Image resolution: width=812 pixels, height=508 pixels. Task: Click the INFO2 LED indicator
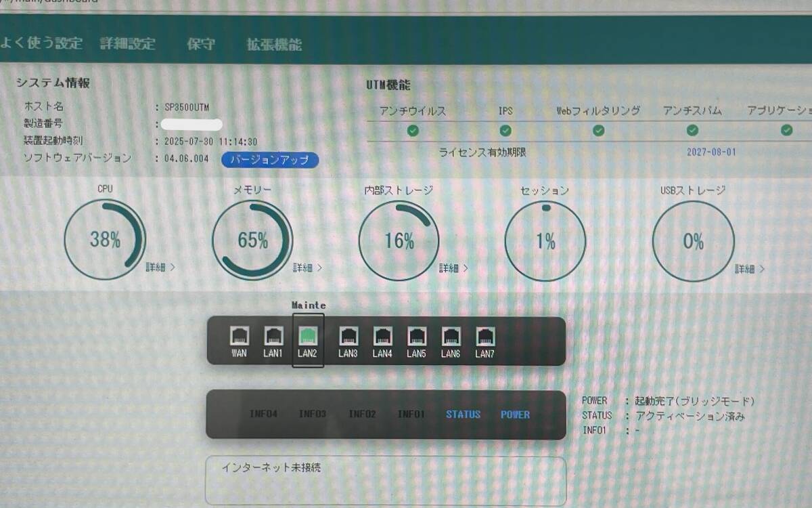coord(362,415)
